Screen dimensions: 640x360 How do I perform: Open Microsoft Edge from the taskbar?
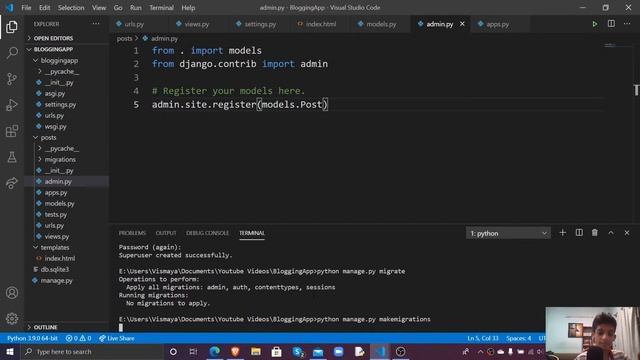[x=215, y=351]
